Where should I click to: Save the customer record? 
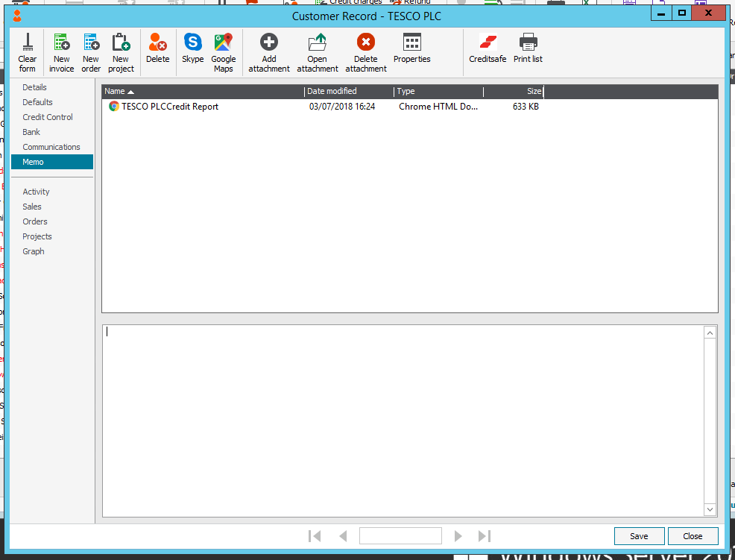(x=639, y=536)
